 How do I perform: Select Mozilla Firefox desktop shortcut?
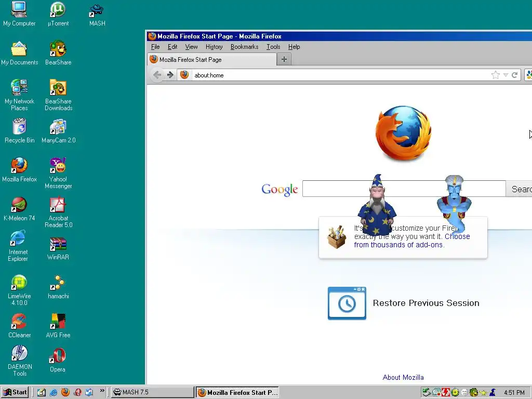click(19, 170)
